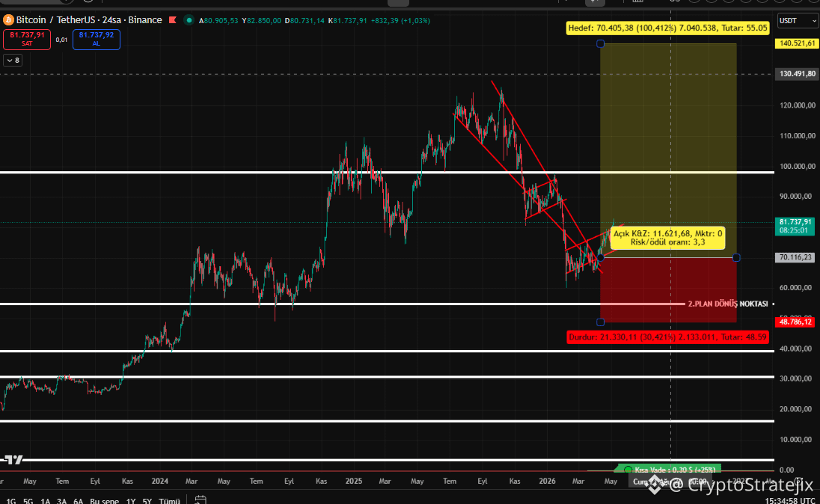Click the K81.737,91 close value
This screenshot has height=504, width=820.
coord(347,21)
